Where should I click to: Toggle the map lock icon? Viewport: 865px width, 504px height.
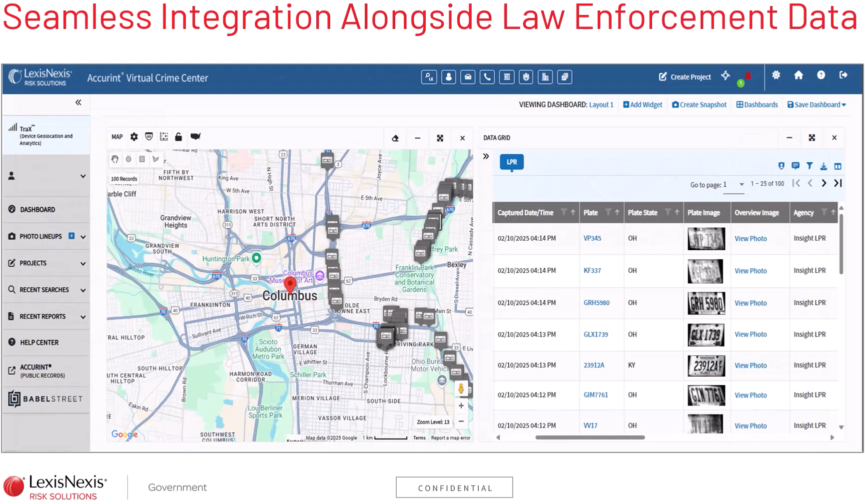tap(178, 137)
